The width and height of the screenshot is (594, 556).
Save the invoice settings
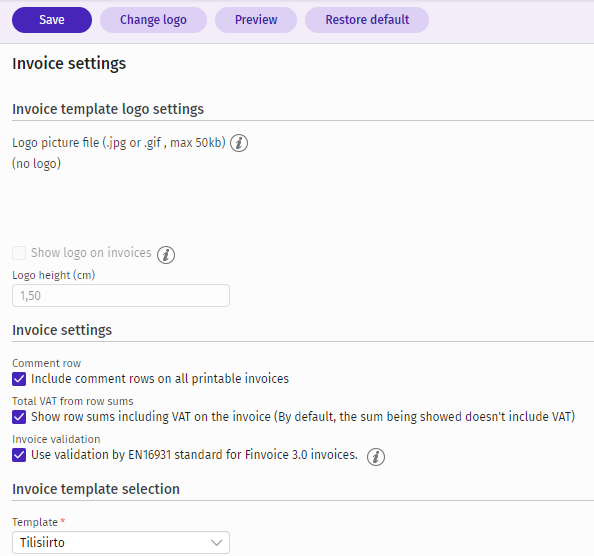pos(52,20)
